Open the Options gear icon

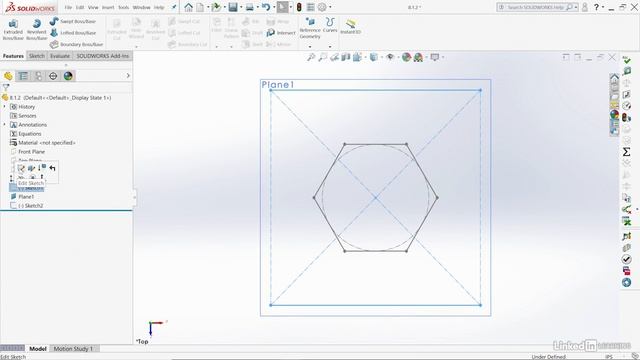pyautogui.click(x=322, y=7)
